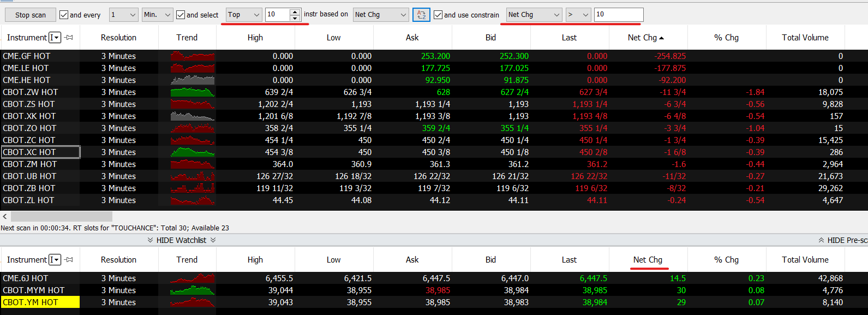Click Resolution cell for CBOT.ZB HOT
Image resolution: width=868 pixels, height=315 pixels.
coord(119,188)
